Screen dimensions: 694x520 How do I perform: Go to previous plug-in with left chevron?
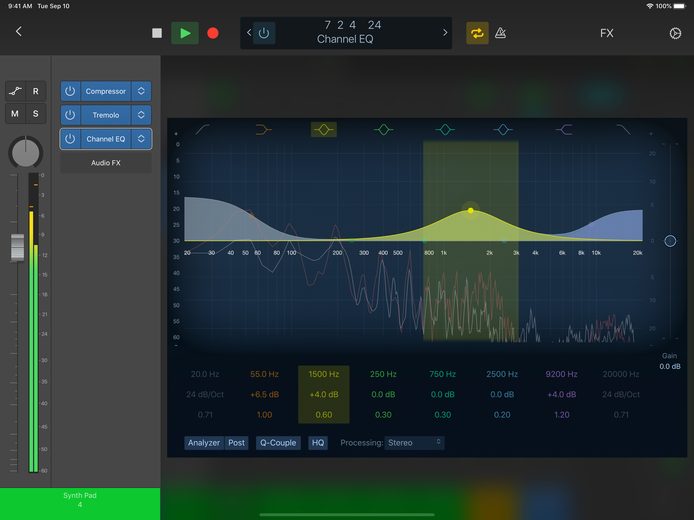249,33
